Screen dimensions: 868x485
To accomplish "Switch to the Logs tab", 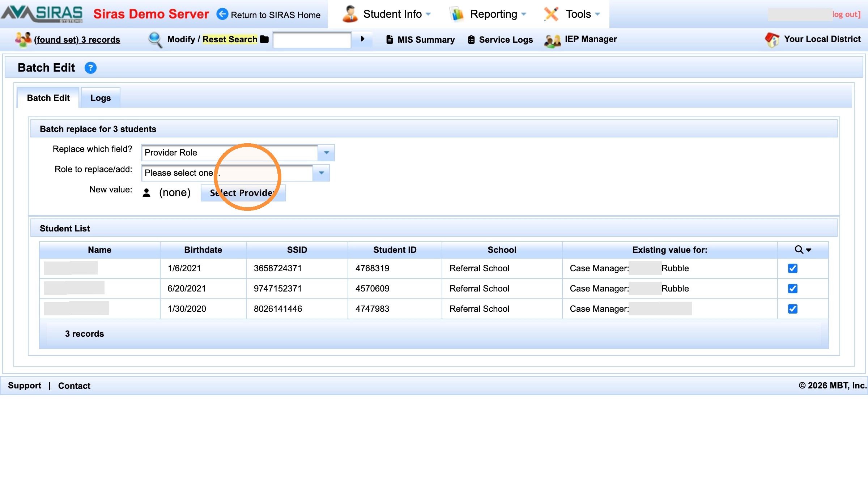I will pyautogui.click(x=101, y=98).
